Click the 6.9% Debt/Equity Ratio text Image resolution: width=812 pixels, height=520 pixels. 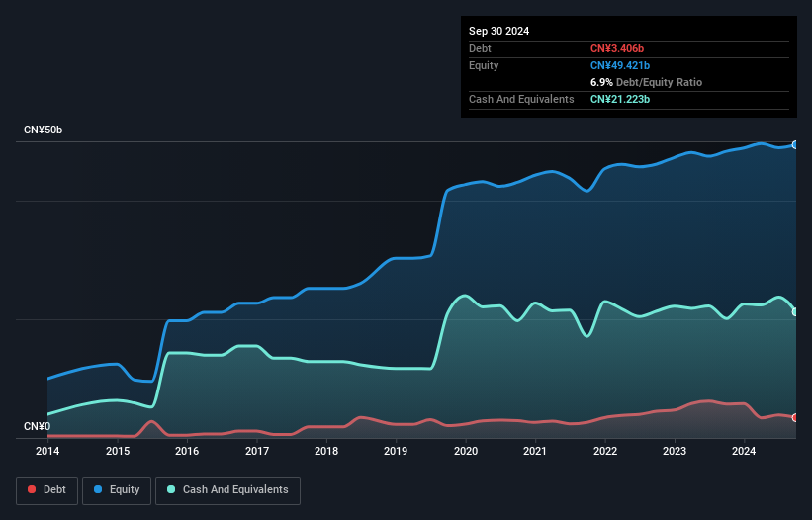[x=646, y=82]
